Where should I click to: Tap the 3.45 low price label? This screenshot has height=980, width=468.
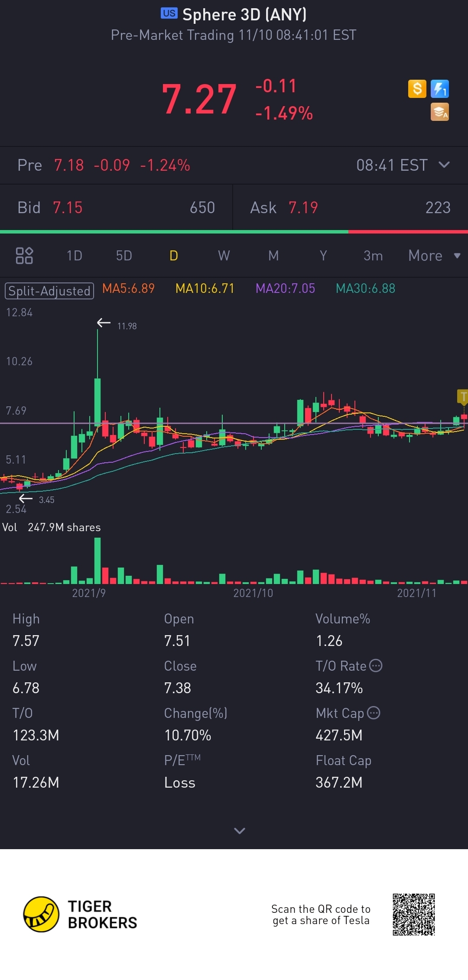coord(46,500)
